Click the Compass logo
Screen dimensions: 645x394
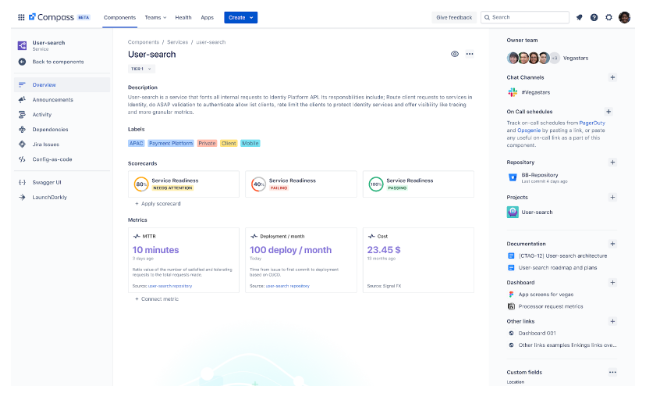[x=51, y=17]
